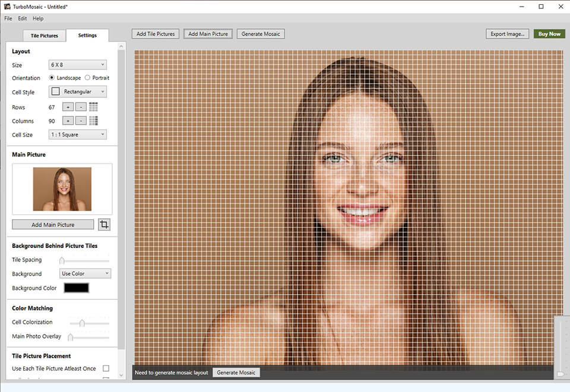Click the TurboMosaic app icon in title bar
The width and height of the screenshot is (570, 392).
click(x=7, y=6)
